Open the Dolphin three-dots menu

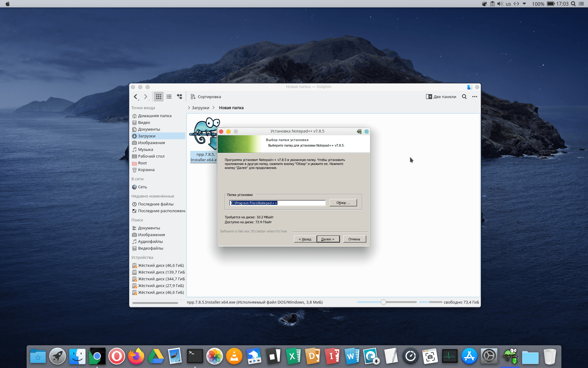(475, 97)
